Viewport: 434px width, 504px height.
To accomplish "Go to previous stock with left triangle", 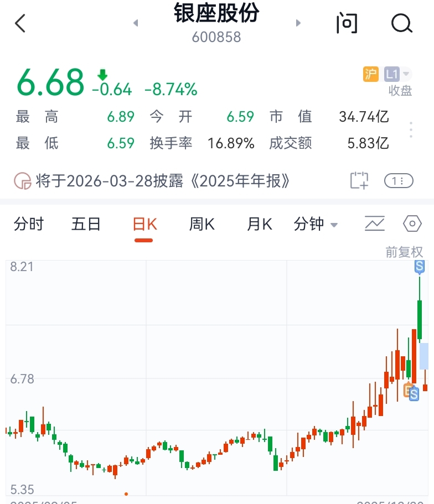I will tap(136, 23).
